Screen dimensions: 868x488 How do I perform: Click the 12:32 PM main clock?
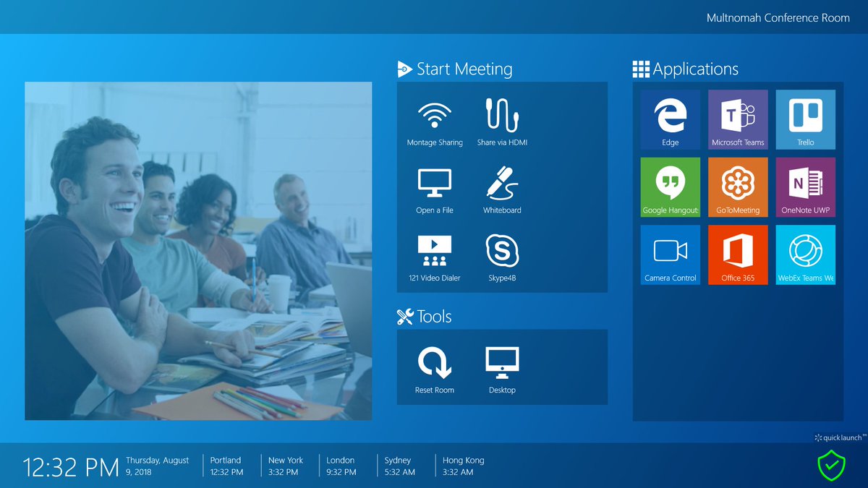pos(71,467)
